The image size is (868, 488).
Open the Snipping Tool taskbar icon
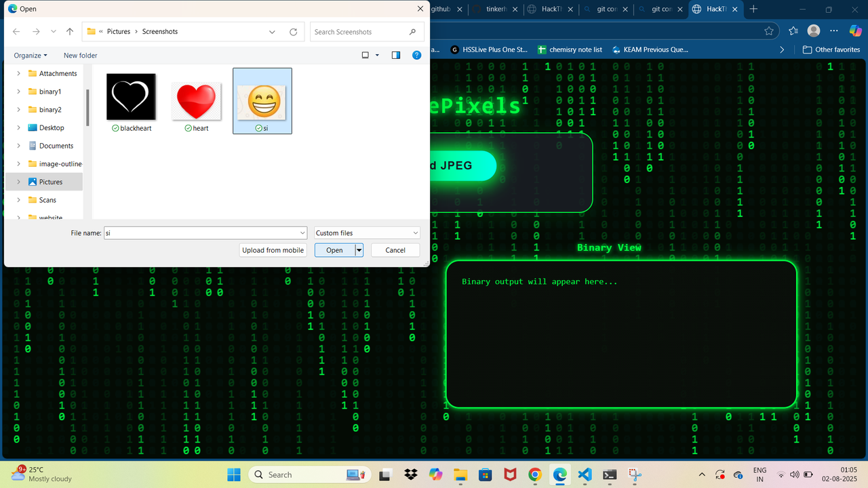635,474
